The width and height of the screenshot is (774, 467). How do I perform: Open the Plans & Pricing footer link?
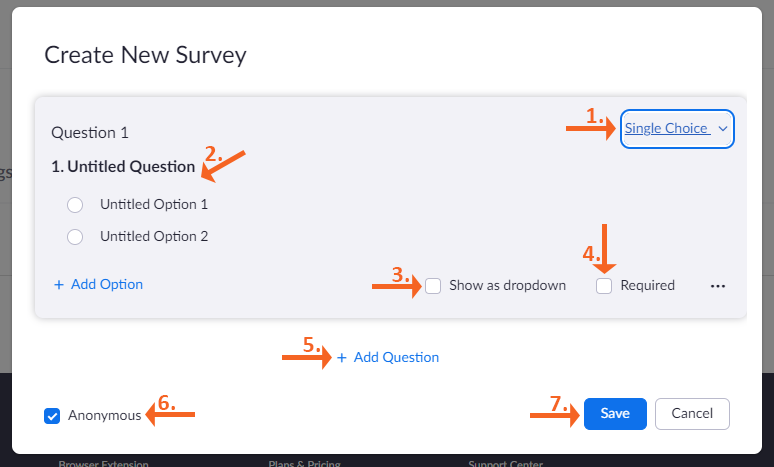[x=304, y=463]
